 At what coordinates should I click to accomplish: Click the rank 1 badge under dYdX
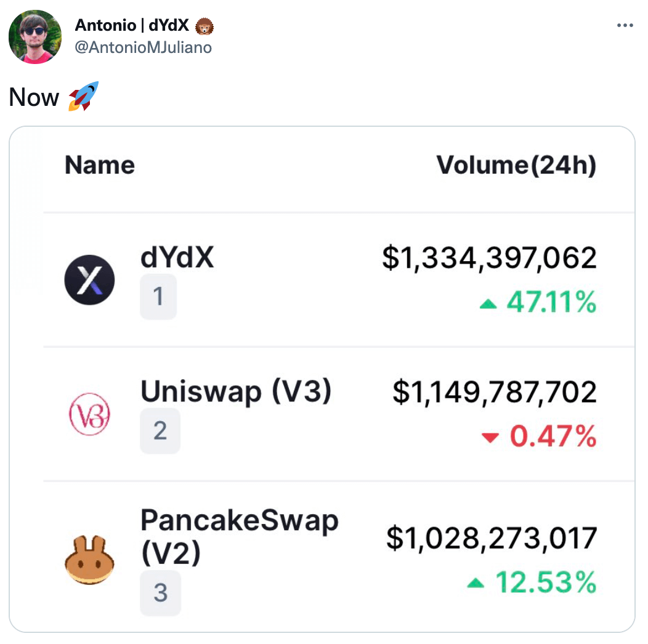click(x=158, y=296)
